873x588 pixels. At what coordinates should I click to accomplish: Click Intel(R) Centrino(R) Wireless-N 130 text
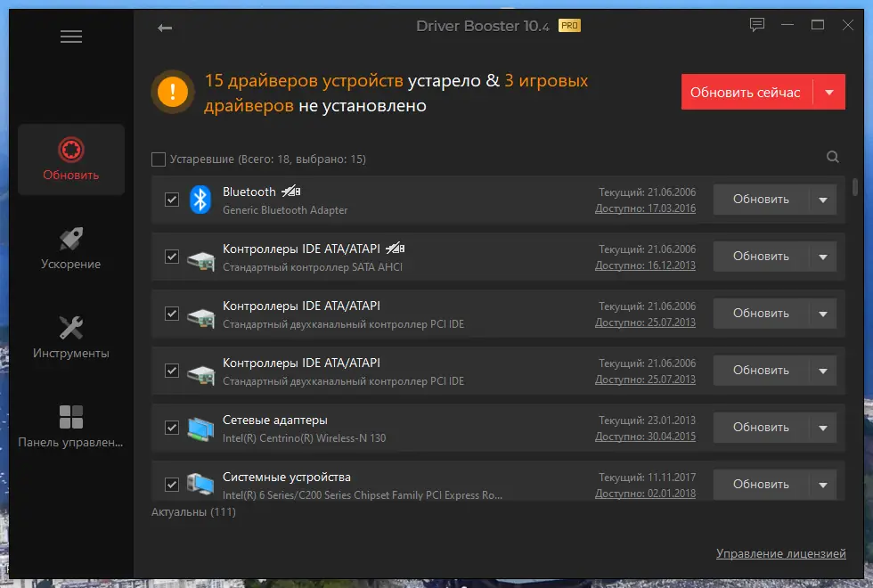tap(304, 438)
